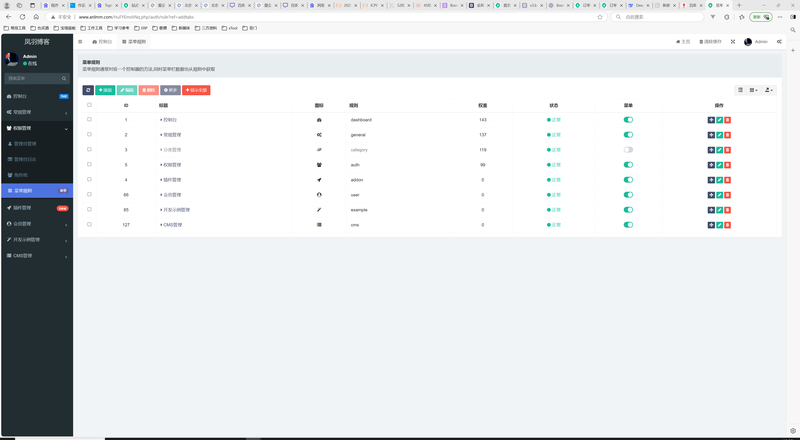The width and height of the screenshot is (800, 440).
Task: Open 插件管理 in the sidebar
Action: (37, 208)
